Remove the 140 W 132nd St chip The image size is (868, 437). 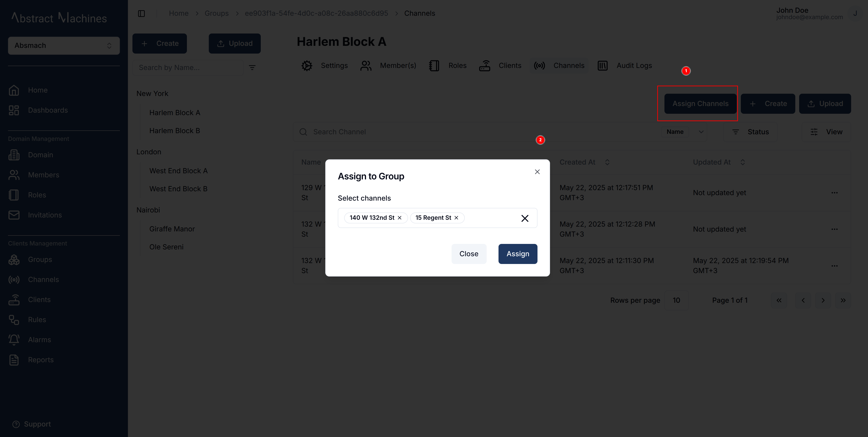[x=400, y=218]
